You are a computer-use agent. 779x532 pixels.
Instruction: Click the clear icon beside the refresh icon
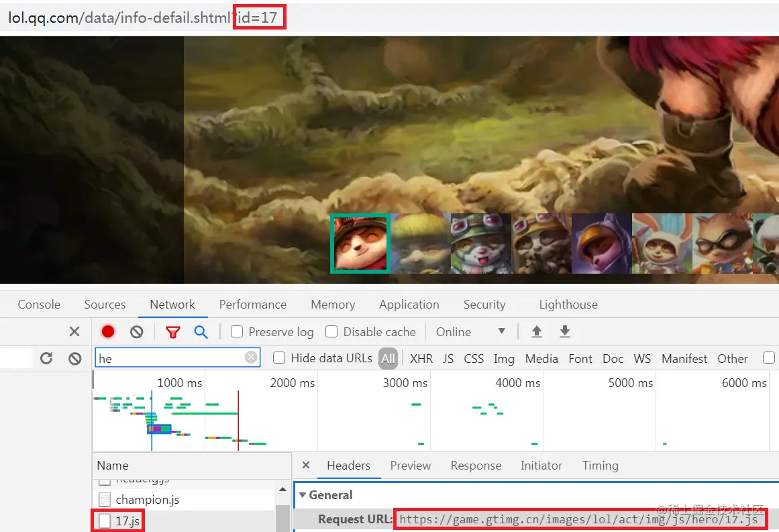pyautogui.click(x=75, y=358)
